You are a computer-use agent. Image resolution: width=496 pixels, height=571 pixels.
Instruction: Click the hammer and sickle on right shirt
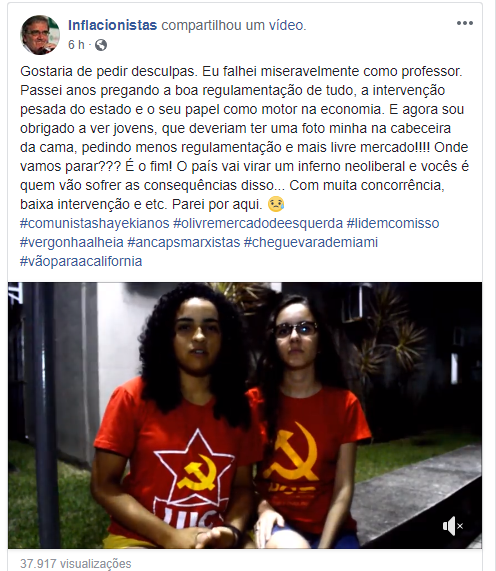pyautogui.click(x=294, y=452)
